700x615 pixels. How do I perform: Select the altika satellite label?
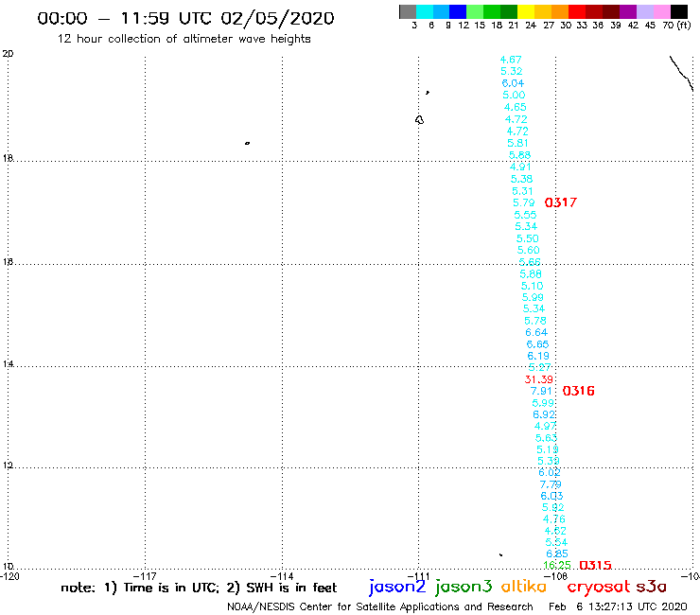[x=524, y=586]
